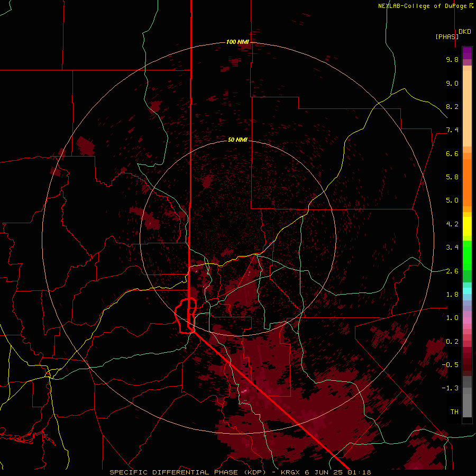This screenshot has height=476, width=476.
Task: Pick the pink segment of the color scale
Action: coord(467,321)
